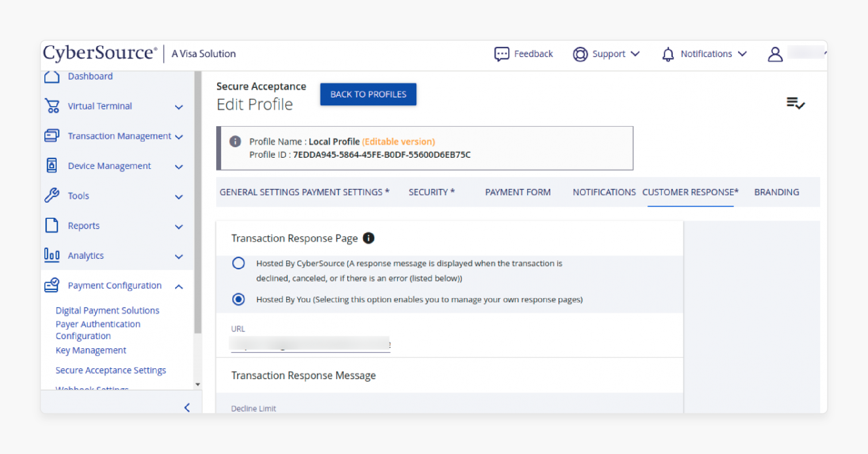The image size is (868, 454).
Task: Switch to the Branding tab
Action: coord(777,192)
